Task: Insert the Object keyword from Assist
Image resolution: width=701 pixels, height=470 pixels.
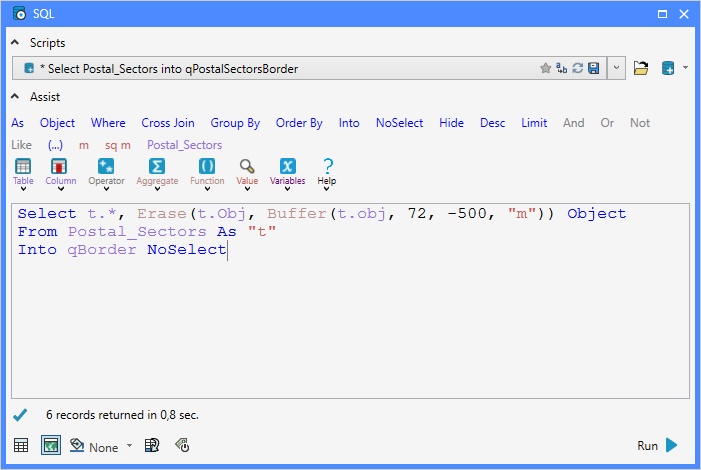Action: coord(57,123)
